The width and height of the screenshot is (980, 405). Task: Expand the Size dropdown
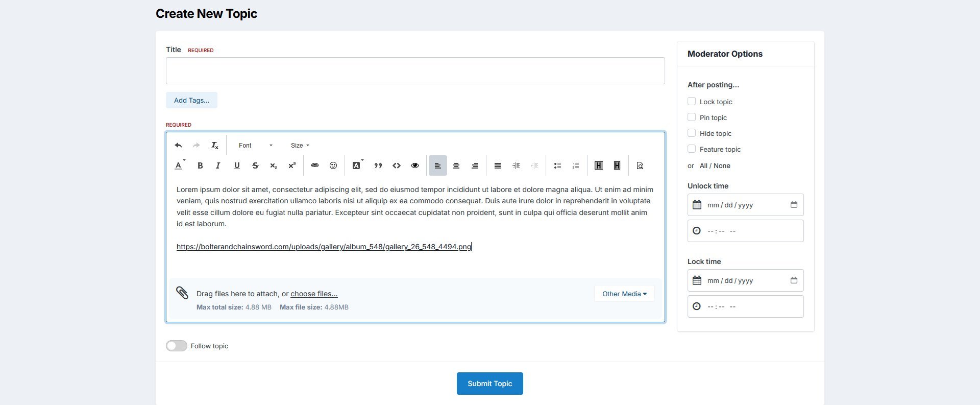point(300,146)
